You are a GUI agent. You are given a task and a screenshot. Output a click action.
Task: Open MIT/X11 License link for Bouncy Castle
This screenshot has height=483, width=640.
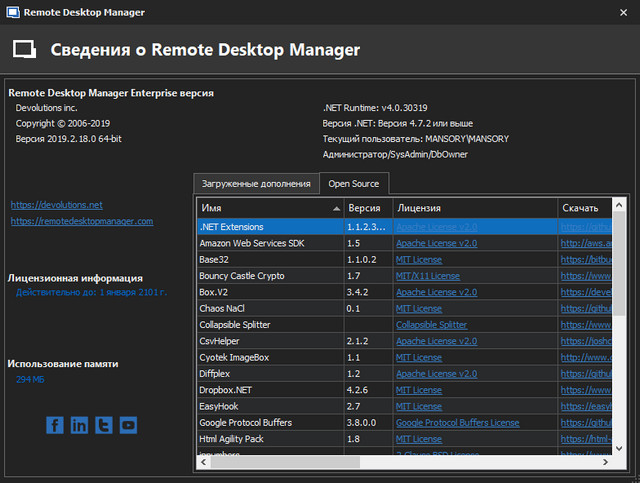428,276
